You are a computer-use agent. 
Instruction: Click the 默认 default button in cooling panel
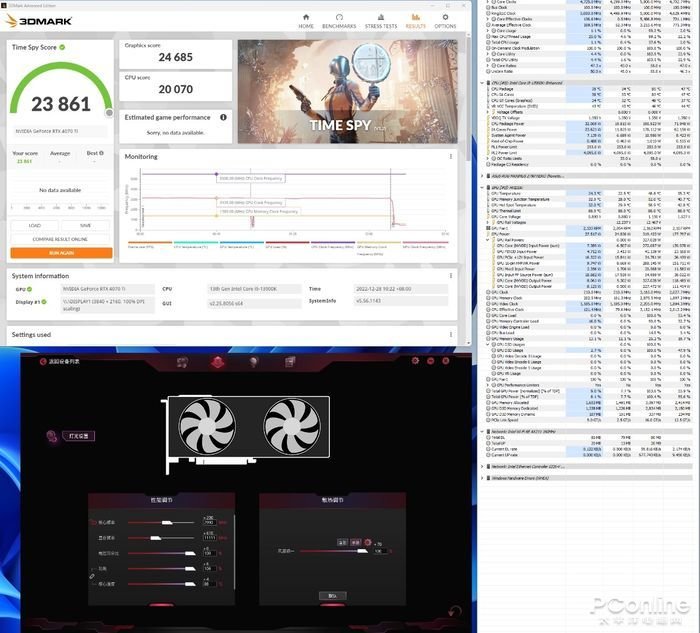333,596
